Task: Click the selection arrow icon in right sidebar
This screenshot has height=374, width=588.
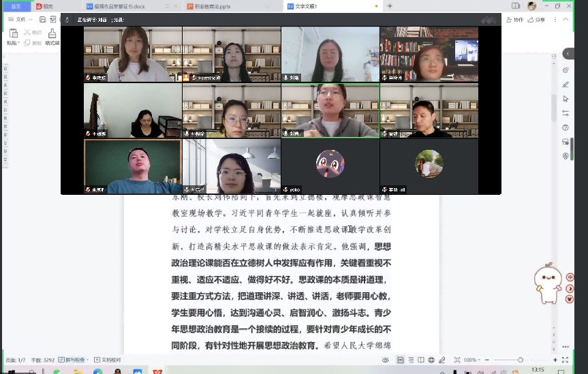Action: tap(566, 99)
